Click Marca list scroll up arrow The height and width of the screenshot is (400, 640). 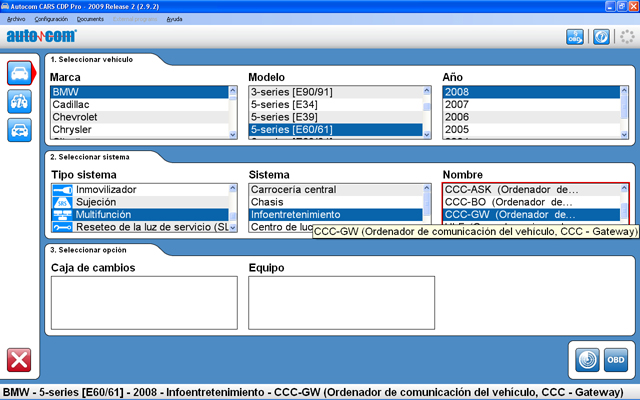(233, 91)
